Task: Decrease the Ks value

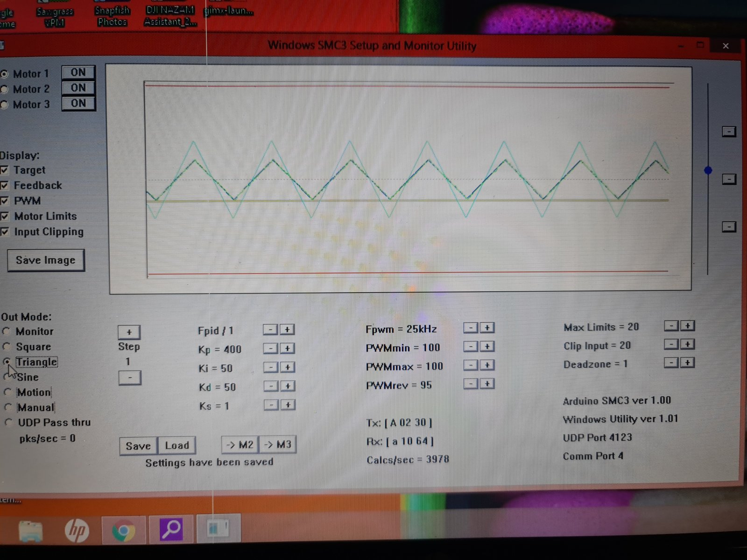Action: [x=272, y=405]
